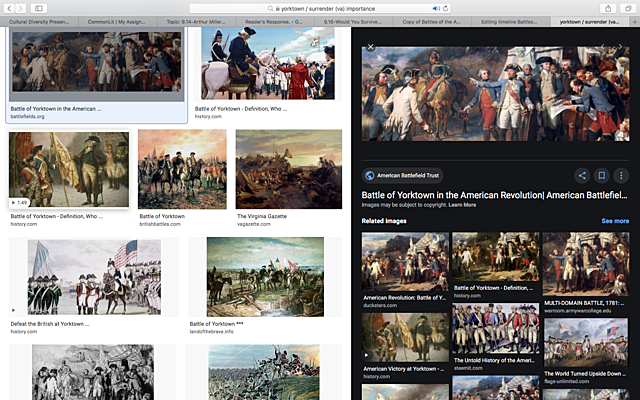
Task: Switch to CommonLit | My Assign... tab
Action: [116, 22]
